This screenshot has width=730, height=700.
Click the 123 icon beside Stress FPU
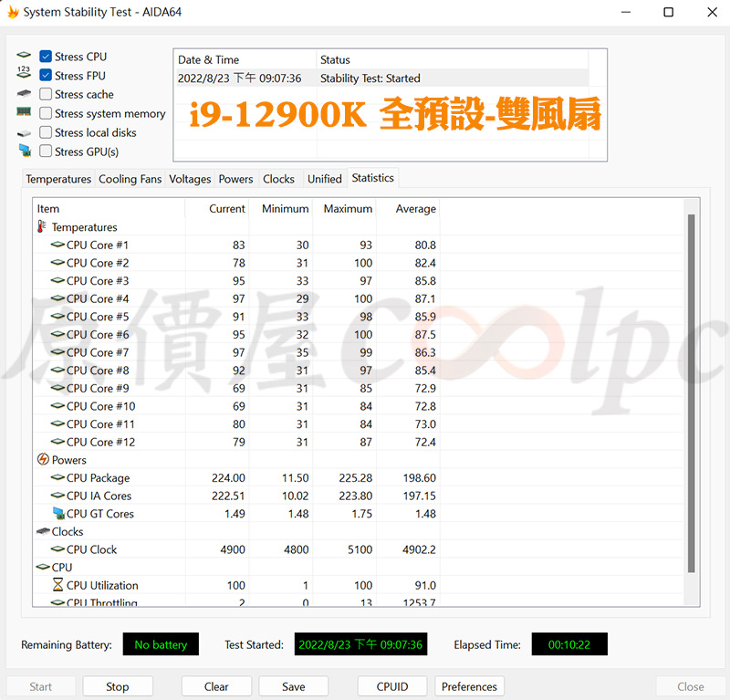(24, 72)
